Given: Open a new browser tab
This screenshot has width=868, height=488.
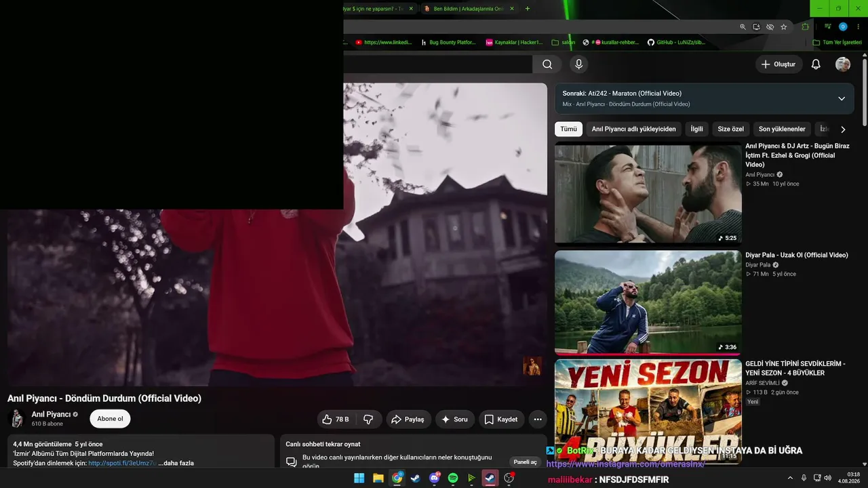Looking at the screenshot, I should [x=528, y=9].
